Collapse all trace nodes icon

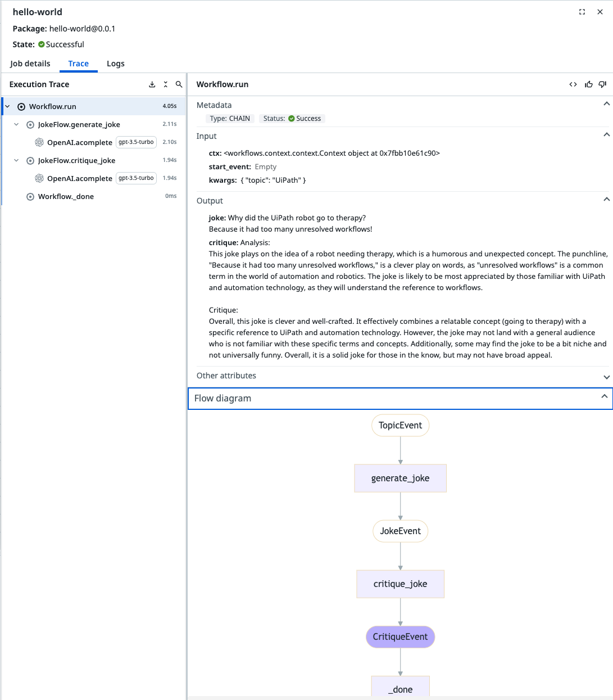[165, 84]
